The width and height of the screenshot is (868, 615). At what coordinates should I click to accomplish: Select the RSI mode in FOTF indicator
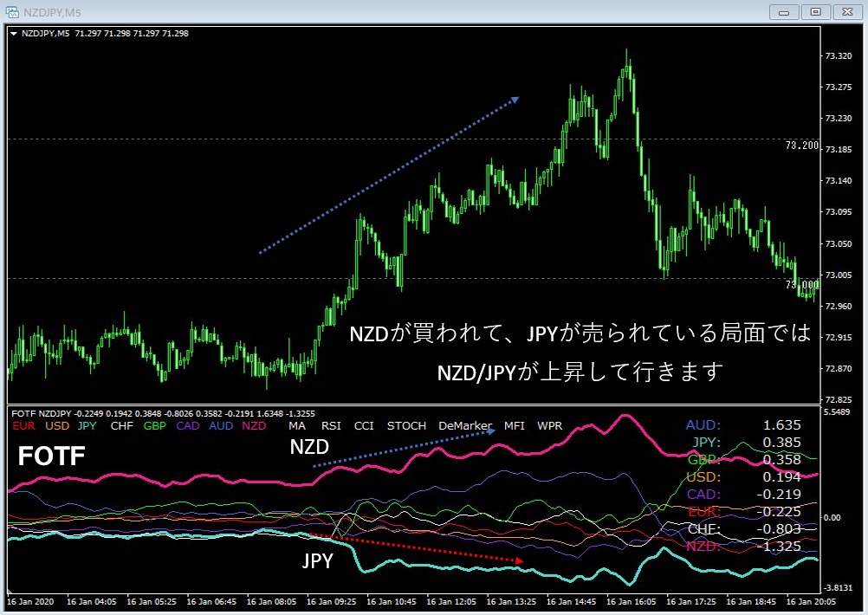pos(331,425)
